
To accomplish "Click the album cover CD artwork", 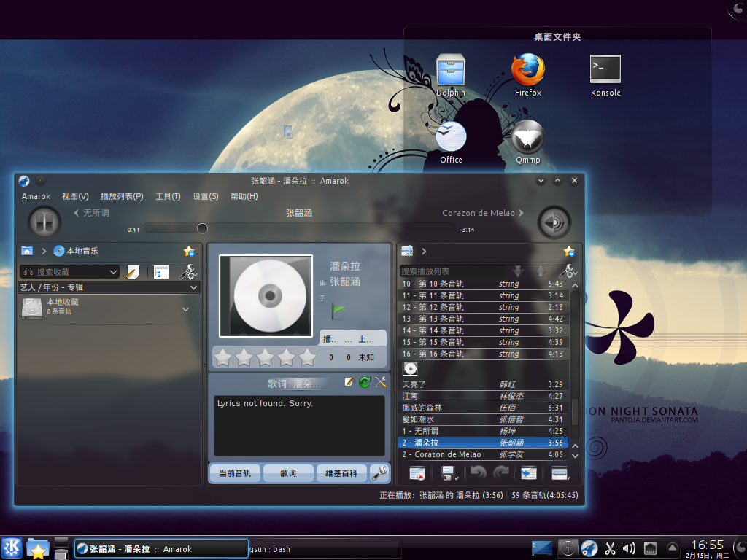I will pyautogui.click(x=266, y=296).
